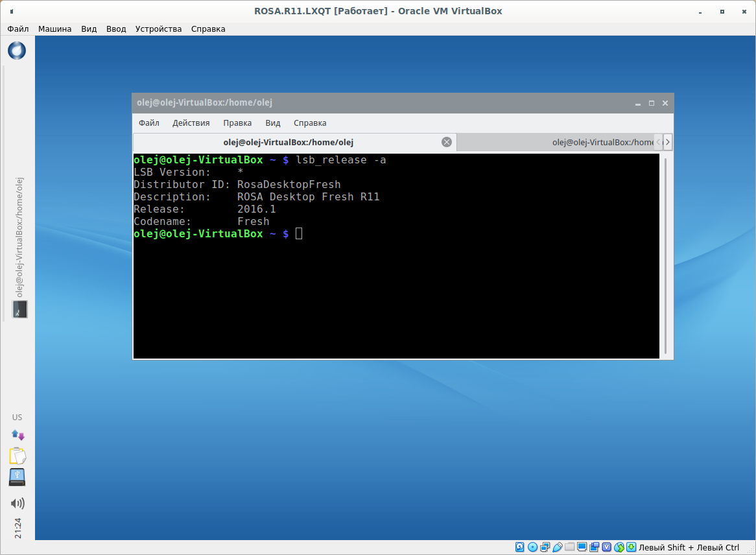Viewport: 756px width, 555px height.
Task: Open the terminal Правка menu
Action: (x=237, y=123)
